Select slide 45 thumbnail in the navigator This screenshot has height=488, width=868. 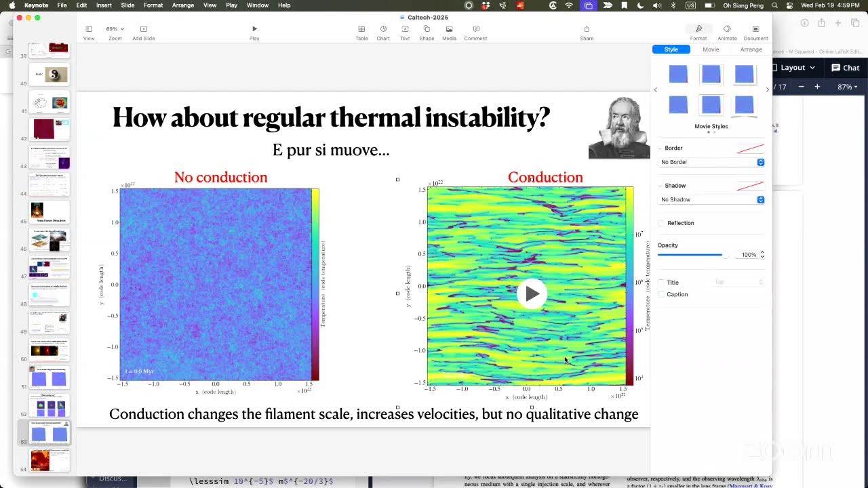49,211
